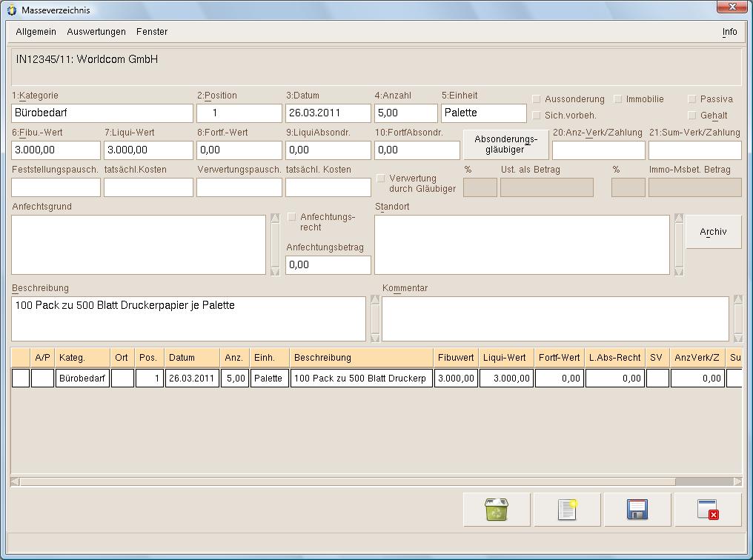Enable the Gehalt checkbox
This screenshot has height=560, width=753.
coord(692,116)
